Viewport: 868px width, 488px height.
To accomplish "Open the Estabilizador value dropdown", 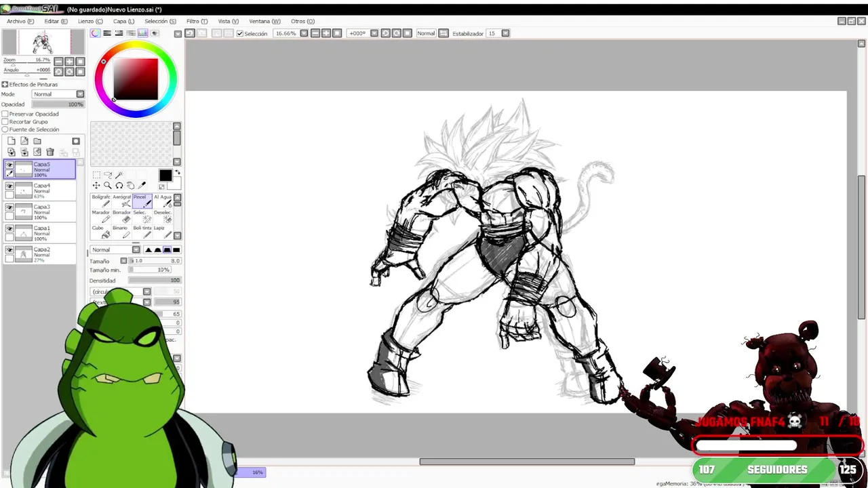I will coord(505,33).
